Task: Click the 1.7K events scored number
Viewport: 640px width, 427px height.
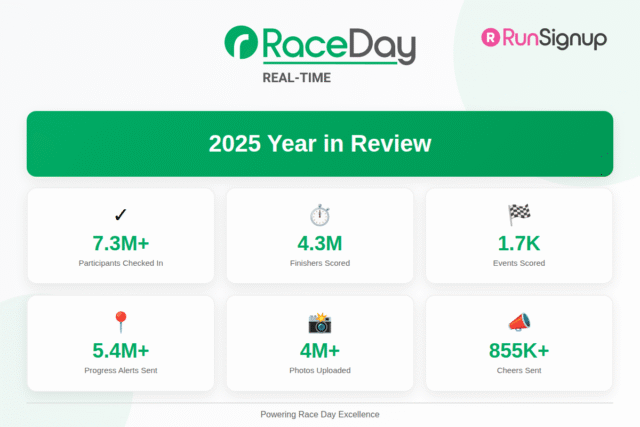Action: click(x=519, y=243)
